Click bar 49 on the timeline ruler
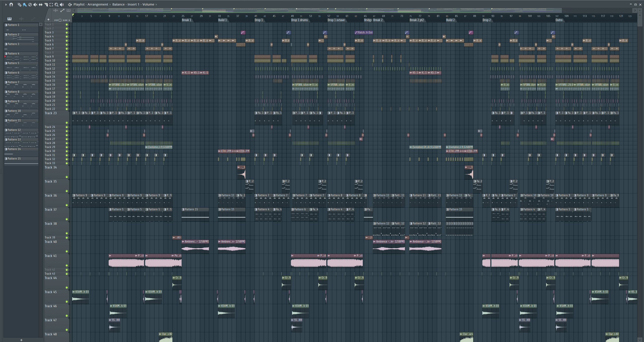644x342 pixels. coord(292,16)
